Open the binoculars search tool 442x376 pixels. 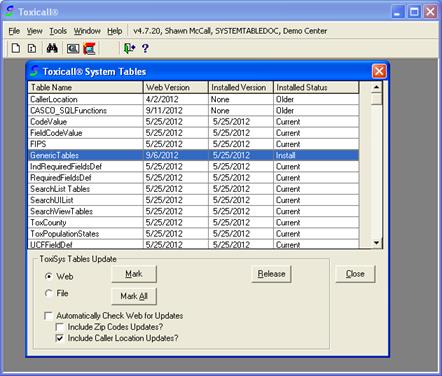(x=52, y=48)
